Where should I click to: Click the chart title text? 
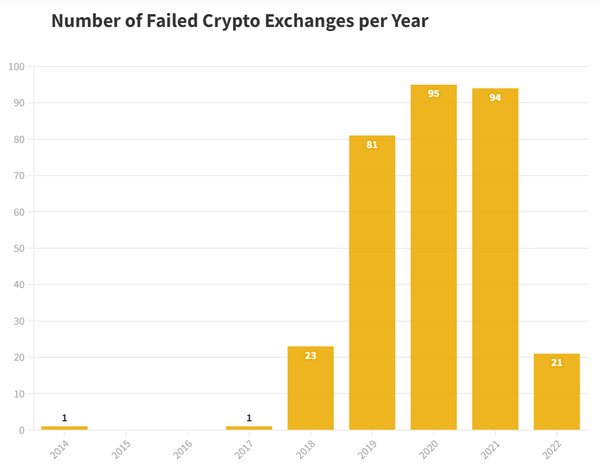pyautogui.click(x=239, y=20)
